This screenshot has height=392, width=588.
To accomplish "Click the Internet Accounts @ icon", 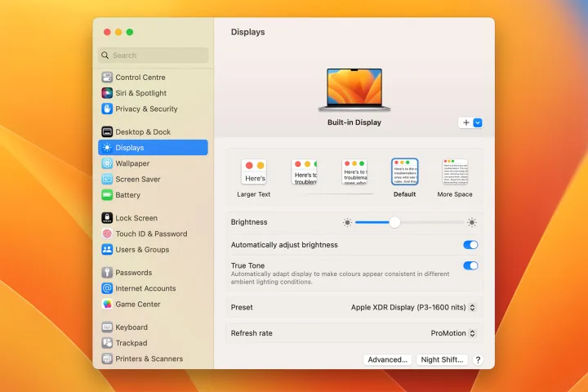I will click(107, 288).
